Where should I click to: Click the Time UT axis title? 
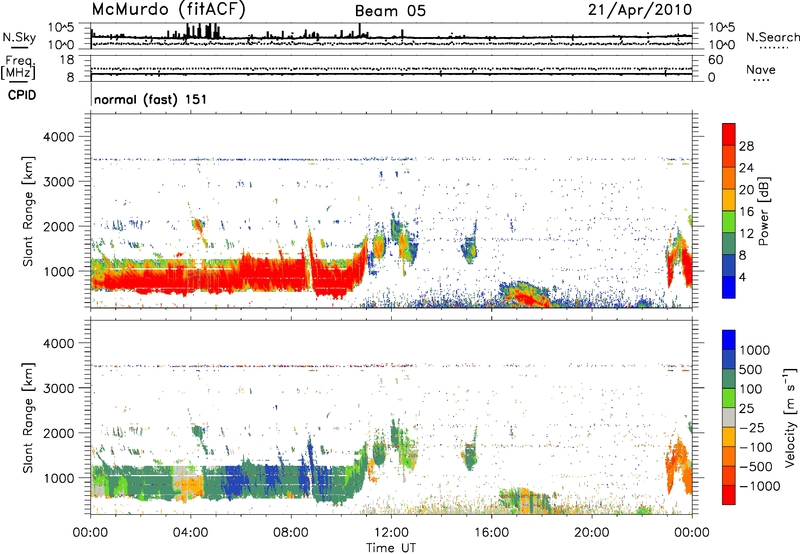coord(391,548)
